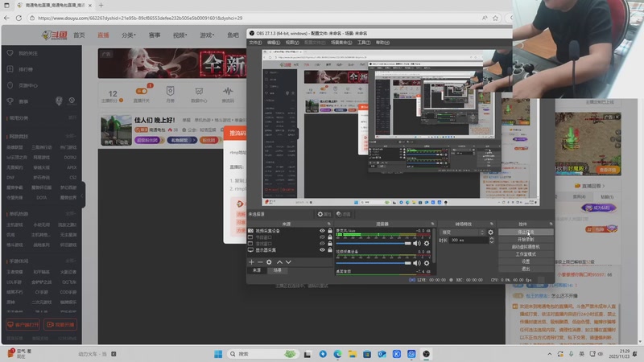
Task: Open OBS 编辑 menu
Action: 274,43
